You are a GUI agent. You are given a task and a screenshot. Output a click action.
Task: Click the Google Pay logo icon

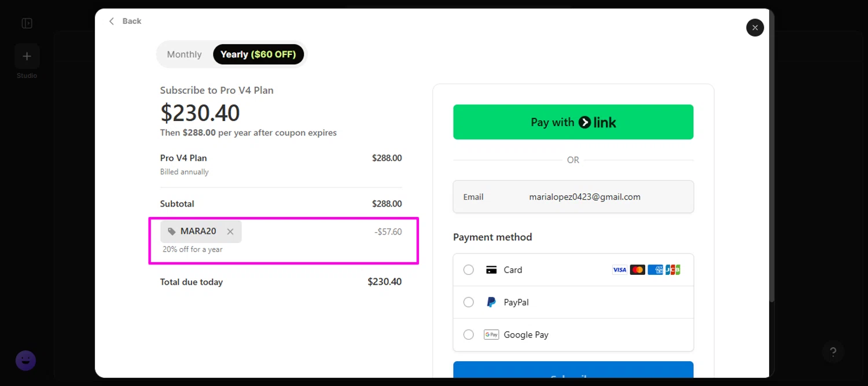pyautogui.click(x=491, y=334)
